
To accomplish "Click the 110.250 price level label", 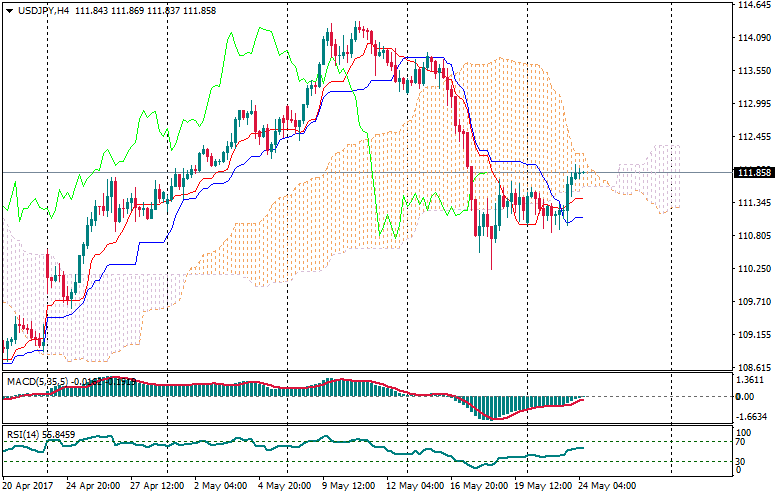I will [x=752, y=269].
